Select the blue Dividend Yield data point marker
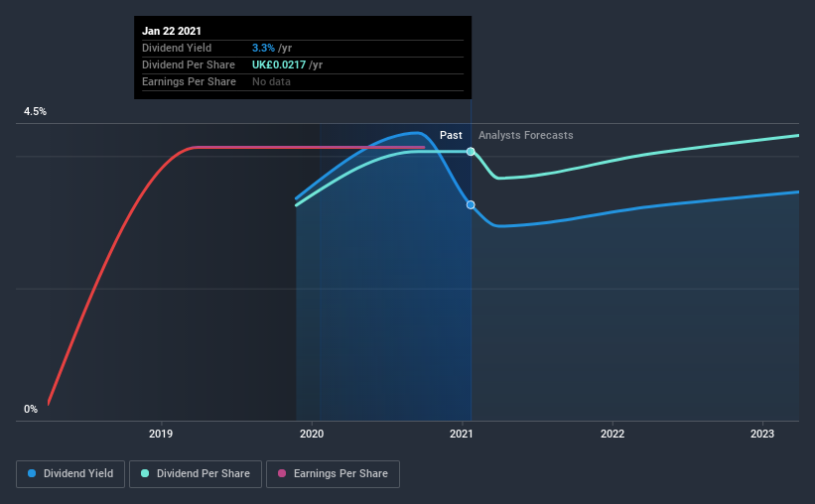 tap(471, 204)
